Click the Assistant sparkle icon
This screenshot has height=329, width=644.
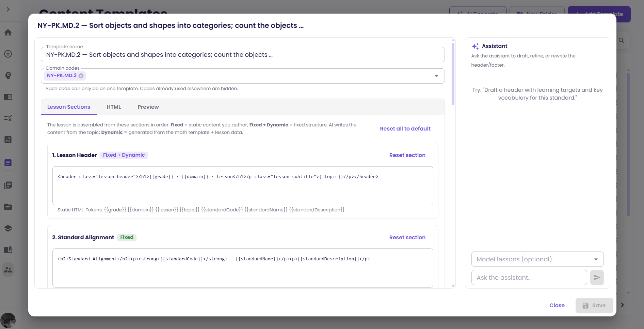[475, 46]
